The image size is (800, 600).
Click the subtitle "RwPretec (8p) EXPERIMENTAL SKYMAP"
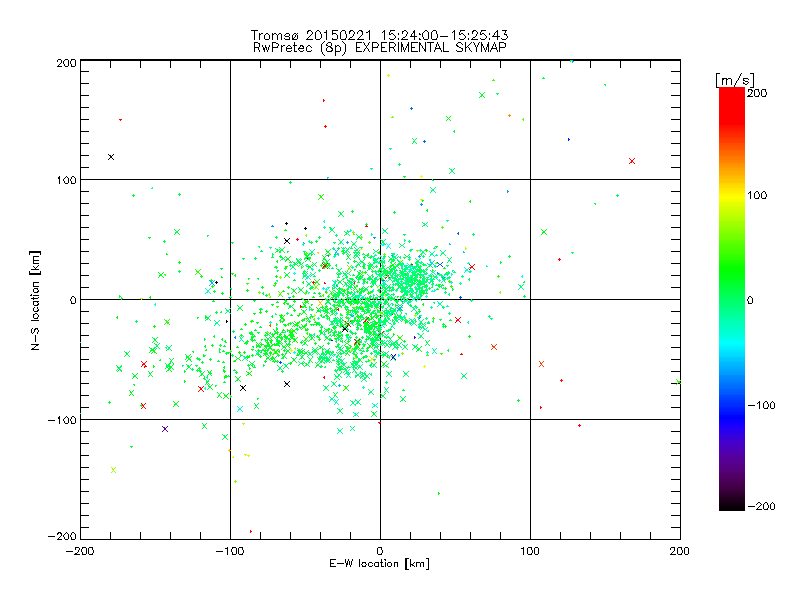click(380, 47)
